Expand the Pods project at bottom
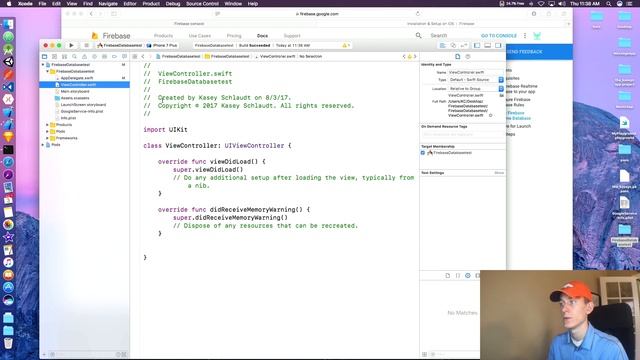Viewport: 640px width, 360px height. click(43, 144)
